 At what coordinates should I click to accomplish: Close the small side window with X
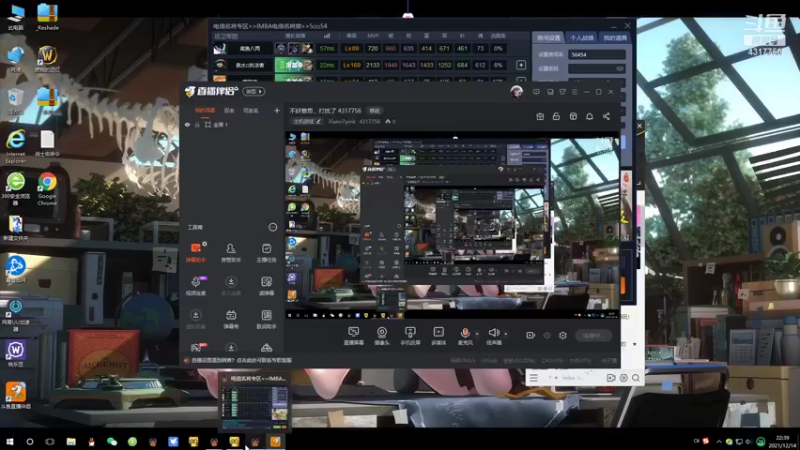click(x=640, y=126)
